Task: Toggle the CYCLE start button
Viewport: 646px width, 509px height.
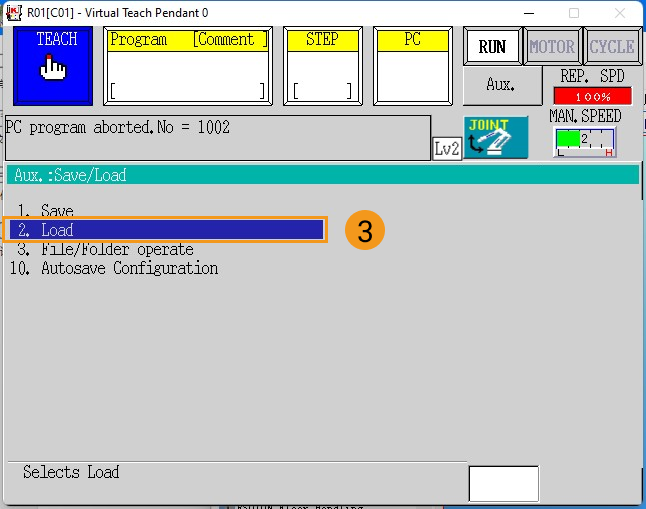Action: 612,47
